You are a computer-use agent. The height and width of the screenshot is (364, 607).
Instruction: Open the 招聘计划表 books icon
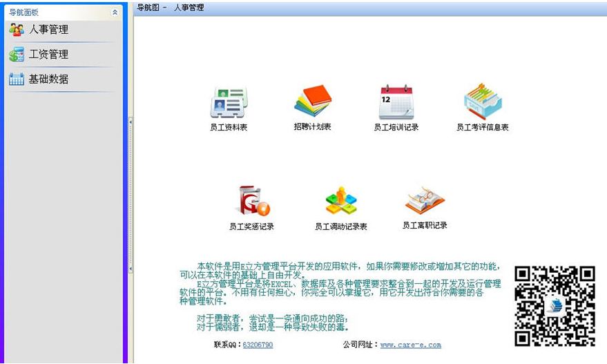(x=313, y=101)
